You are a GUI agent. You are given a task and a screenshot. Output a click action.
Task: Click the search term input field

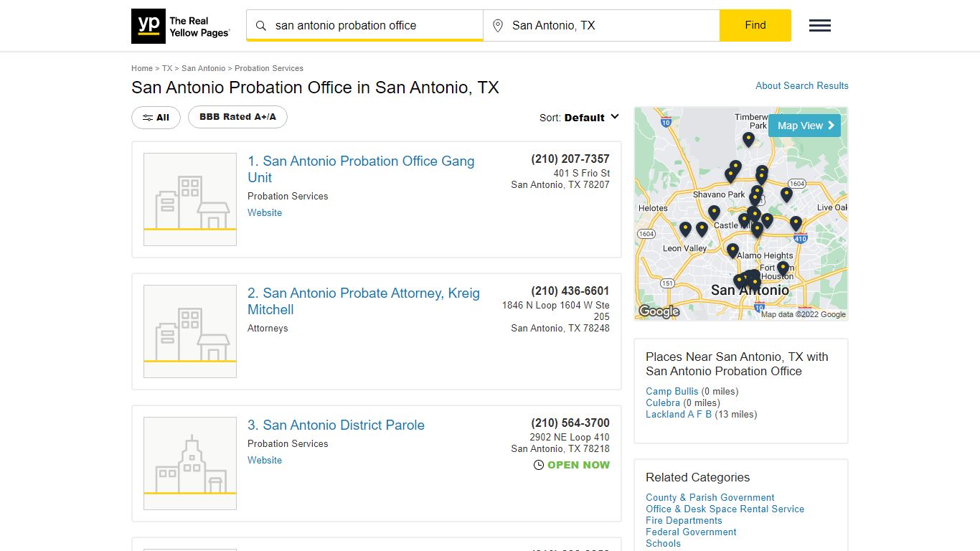365,26
